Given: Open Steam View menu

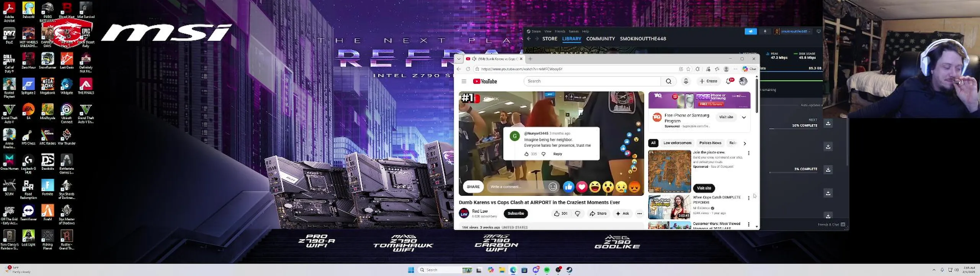Looking at the screenshot, I should tap(548, 31).
